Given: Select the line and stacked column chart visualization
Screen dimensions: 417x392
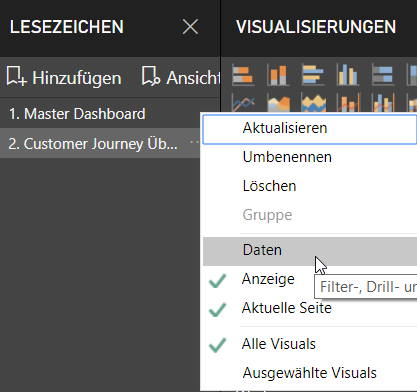Looking at the screenshot, I should [x=348, y=103].
